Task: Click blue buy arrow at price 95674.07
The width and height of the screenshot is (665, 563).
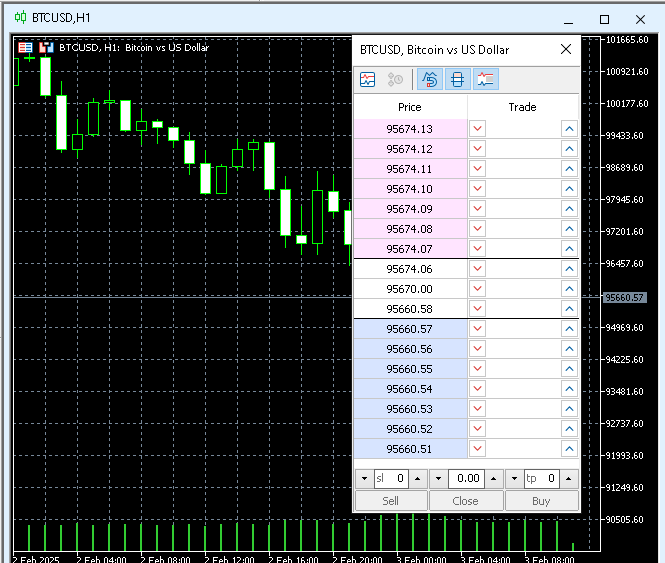Action: [x=569, y=249]
